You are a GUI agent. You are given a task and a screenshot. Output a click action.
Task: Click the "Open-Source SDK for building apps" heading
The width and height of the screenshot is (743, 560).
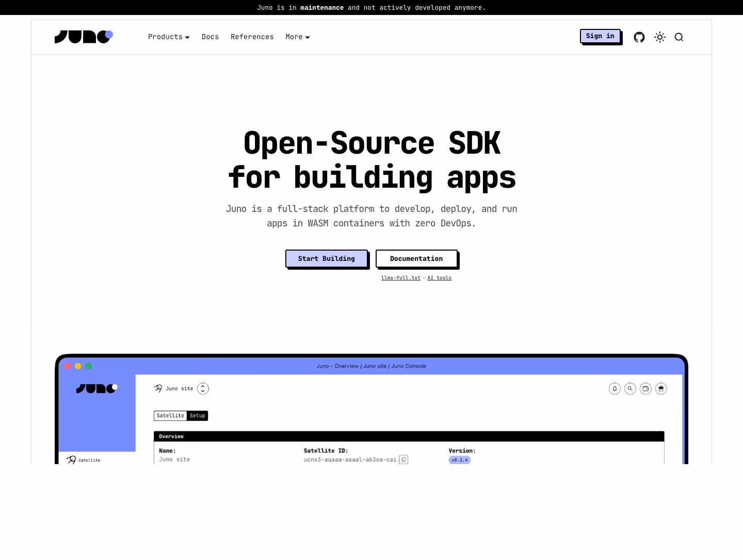click(x=372, y=160)
